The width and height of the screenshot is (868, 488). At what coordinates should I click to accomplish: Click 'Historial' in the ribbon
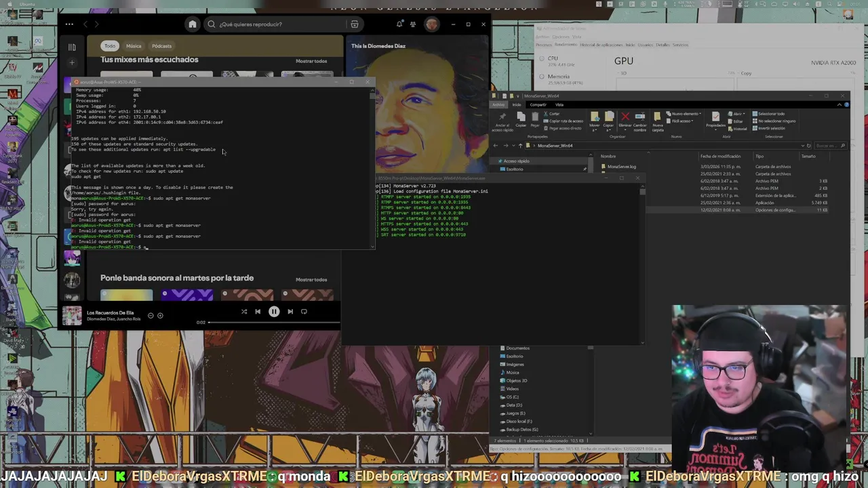[737, 129]
